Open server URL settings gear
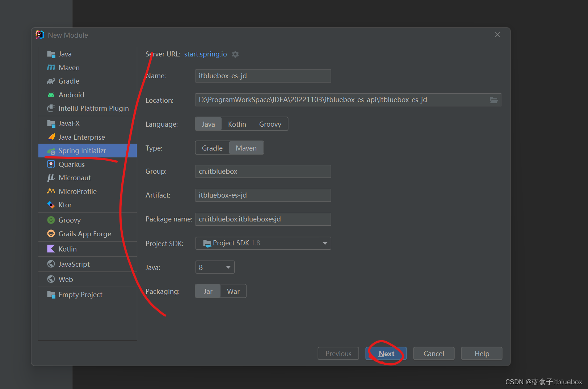 (235, 54)
